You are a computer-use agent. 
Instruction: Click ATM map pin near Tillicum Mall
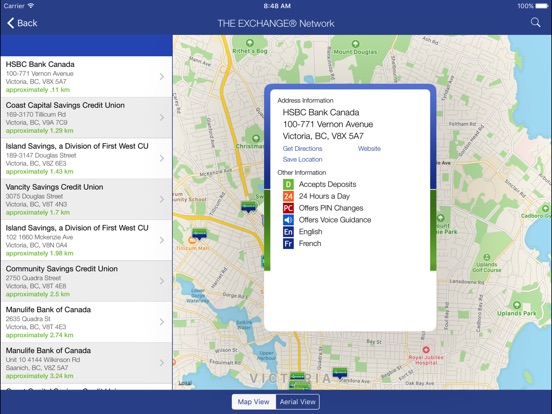[199, 234]
